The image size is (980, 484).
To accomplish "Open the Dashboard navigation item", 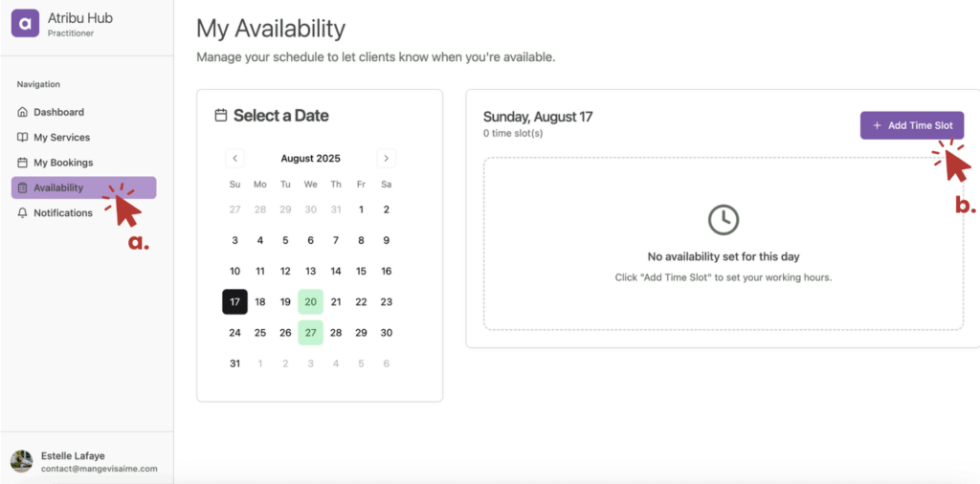I will coord(58,112).
